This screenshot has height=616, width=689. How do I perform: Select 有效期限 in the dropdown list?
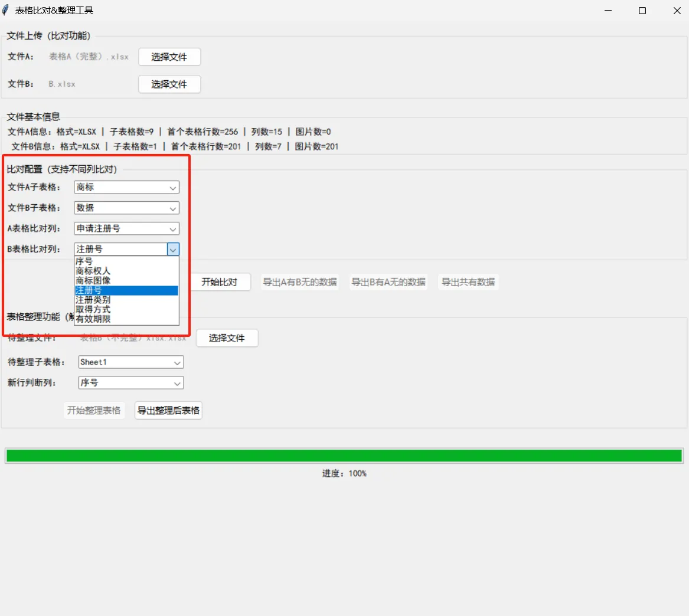[126, 319]
